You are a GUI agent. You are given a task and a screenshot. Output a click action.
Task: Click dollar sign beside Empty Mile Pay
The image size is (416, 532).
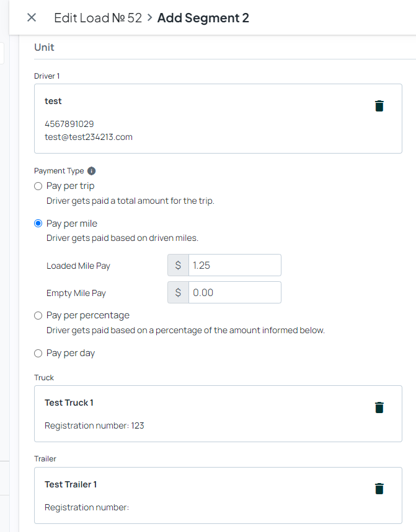(x=178, y=292)
